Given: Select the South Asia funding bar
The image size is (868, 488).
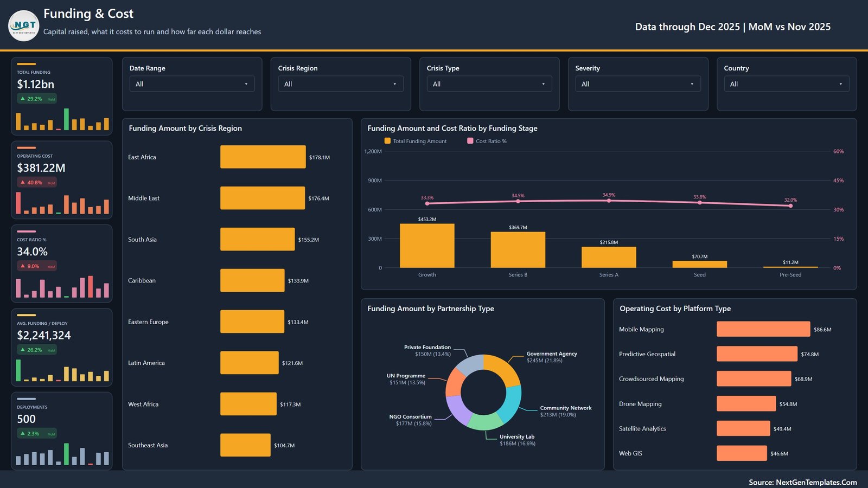Looking at the screenshot, I should pos(258,239).
